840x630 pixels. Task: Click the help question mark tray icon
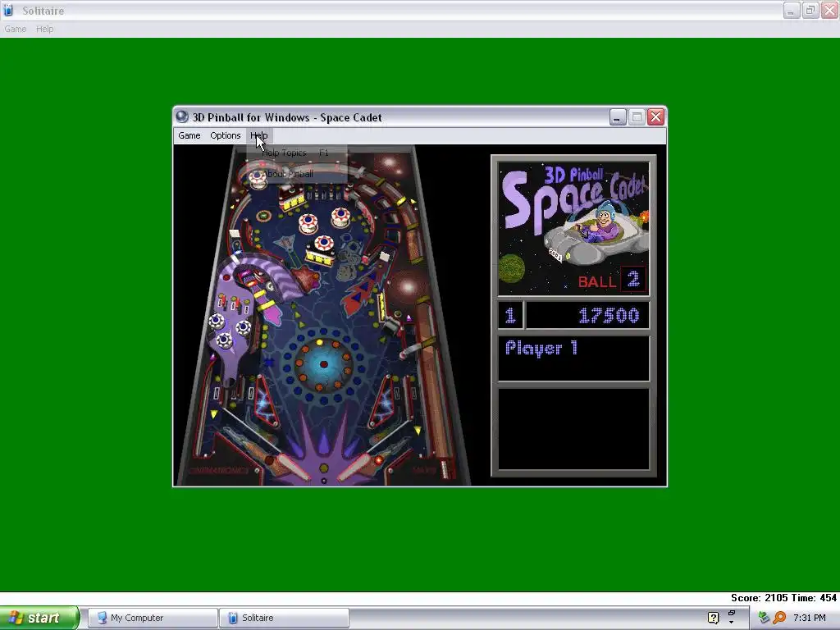coord(713,618)
